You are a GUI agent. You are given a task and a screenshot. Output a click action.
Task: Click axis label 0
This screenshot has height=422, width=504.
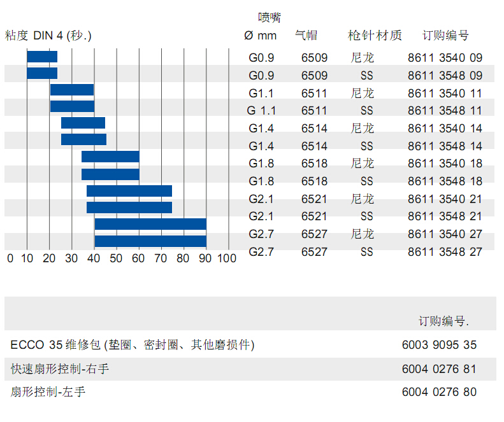(10, 258)
